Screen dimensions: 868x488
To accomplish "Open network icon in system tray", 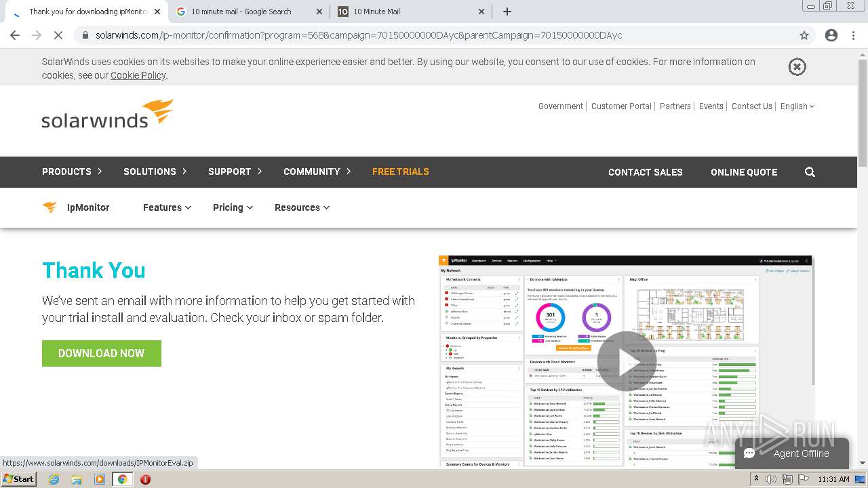I will coord(787,479).
